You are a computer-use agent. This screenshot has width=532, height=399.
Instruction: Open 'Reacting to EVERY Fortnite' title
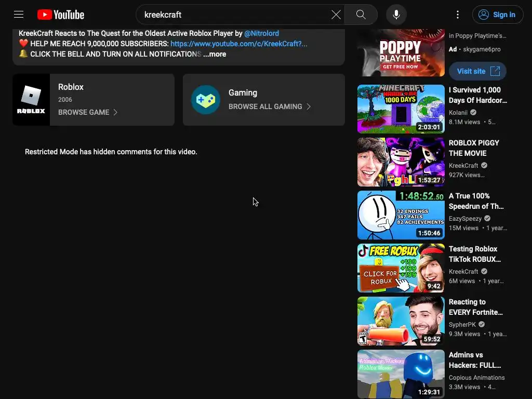point(476,307)
